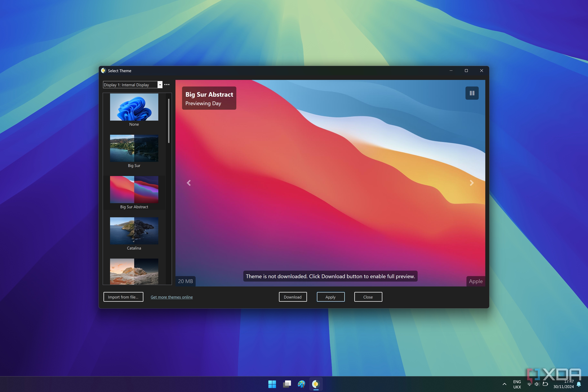The width and height of the screenshot is (588, 392).
Task: Open the Windows Start menu
Action: (272, 384)
